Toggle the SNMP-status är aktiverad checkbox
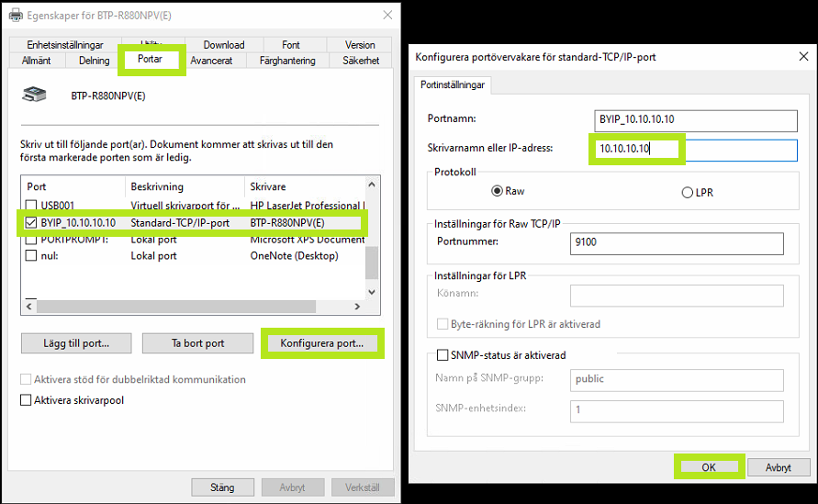Screen dimensions: 818x504 point(443,355)
